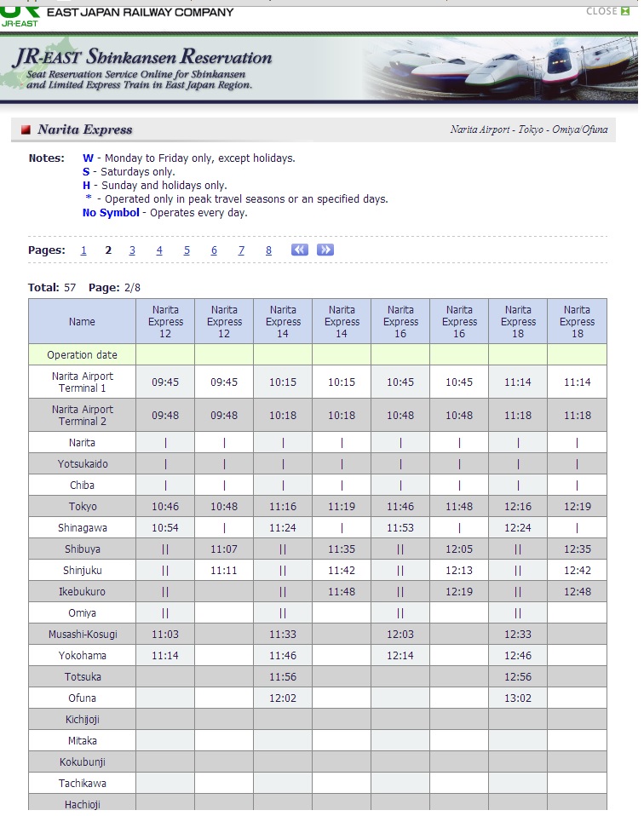Screen dimensions: 644x816
Task: Click 'Narita Airport Terminal 2' row label
Action: tap(83, 416)
